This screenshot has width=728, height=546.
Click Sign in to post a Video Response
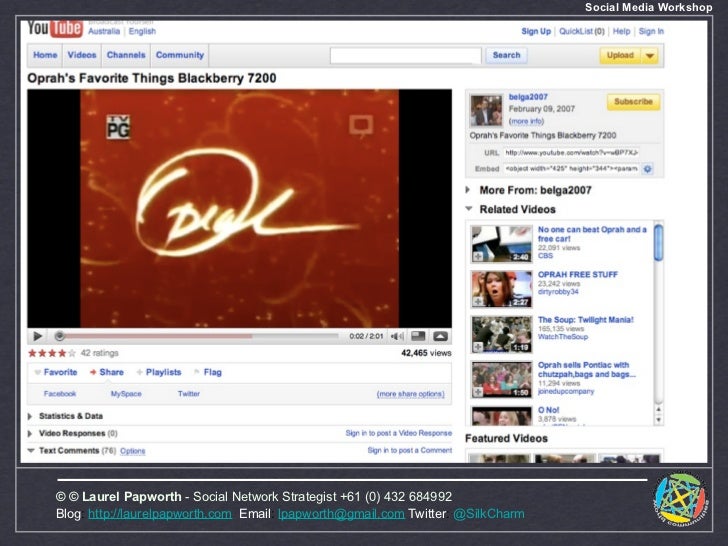tap(398, 433)
